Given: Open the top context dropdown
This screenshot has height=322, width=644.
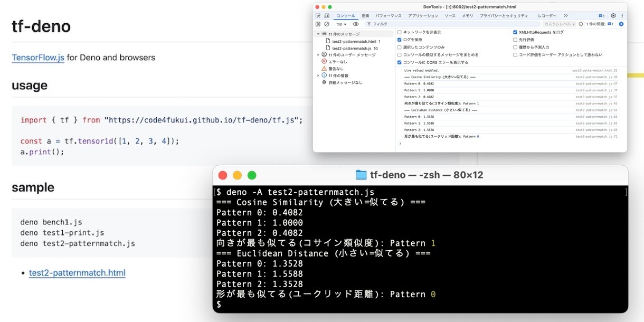Looking at the screenshot, I should pyautogui.click(x=342, y=24).
